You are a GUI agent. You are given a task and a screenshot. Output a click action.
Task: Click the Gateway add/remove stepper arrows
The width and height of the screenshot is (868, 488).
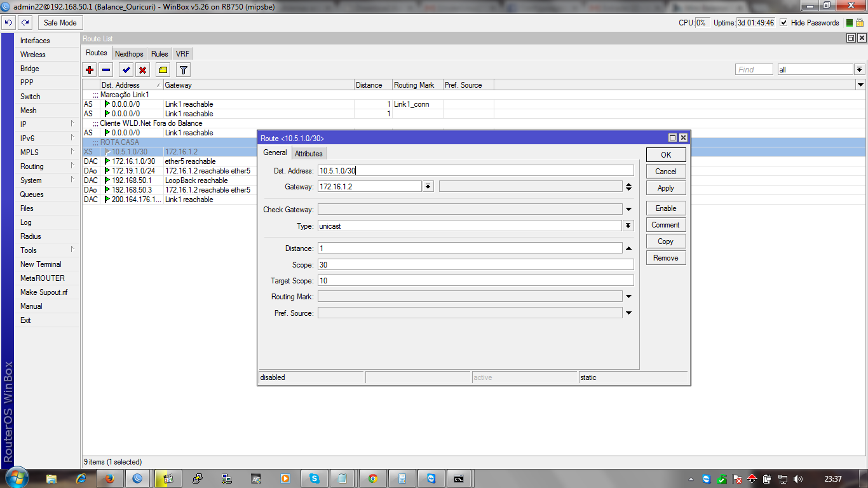628,186
